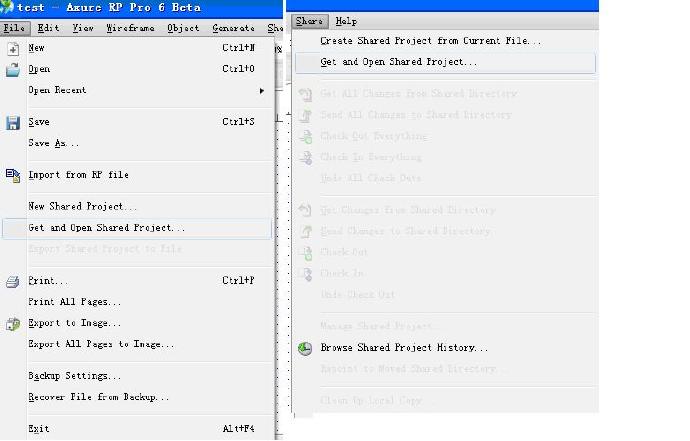Click Undo All Check Outs entry

[x=371, y=179]
